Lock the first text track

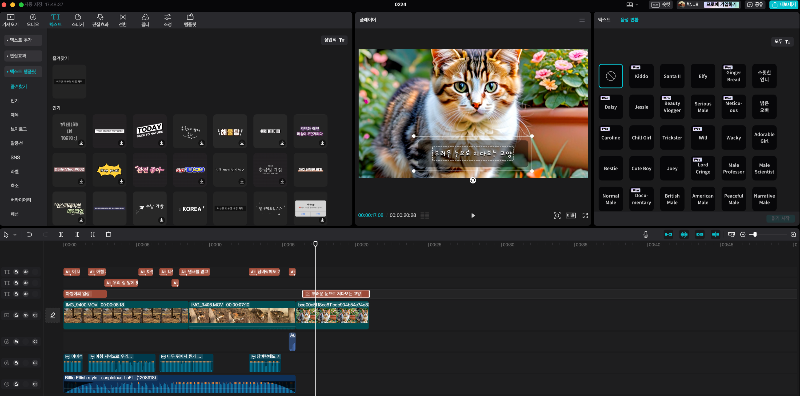click(16, 272)
